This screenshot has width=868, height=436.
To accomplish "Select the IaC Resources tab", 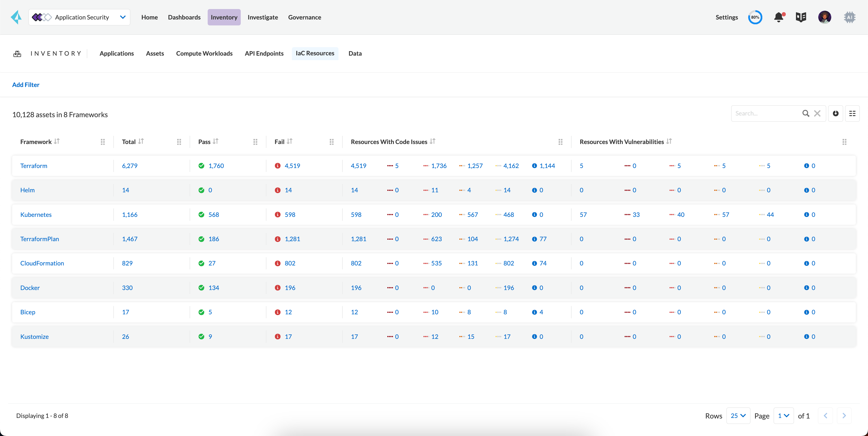I will pos(315,54).
